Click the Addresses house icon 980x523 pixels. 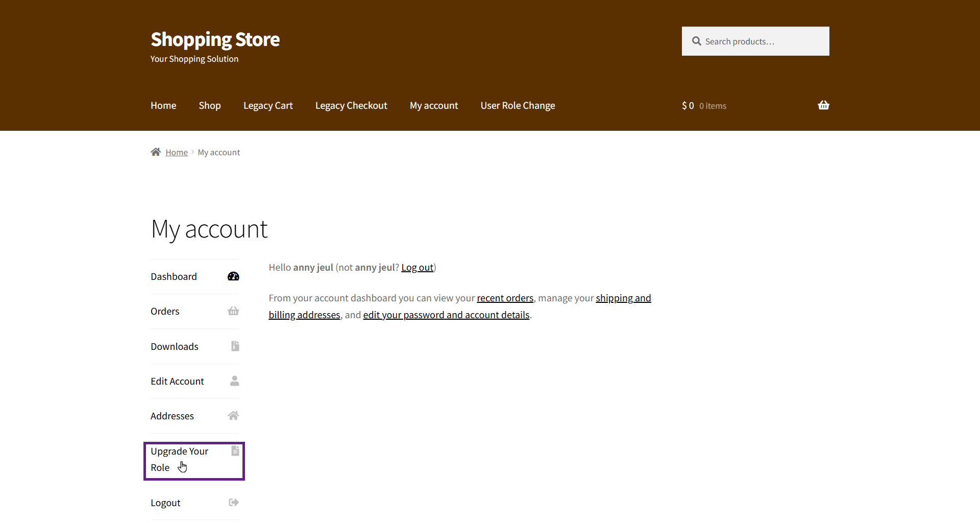233,416
